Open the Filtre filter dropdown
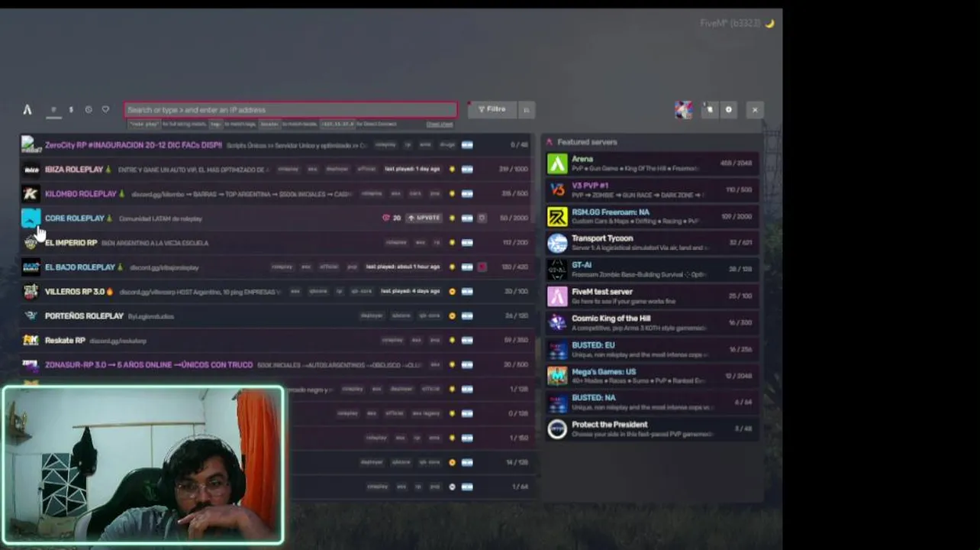This screenshot has width=980, height=550. (x=492, y=110)
